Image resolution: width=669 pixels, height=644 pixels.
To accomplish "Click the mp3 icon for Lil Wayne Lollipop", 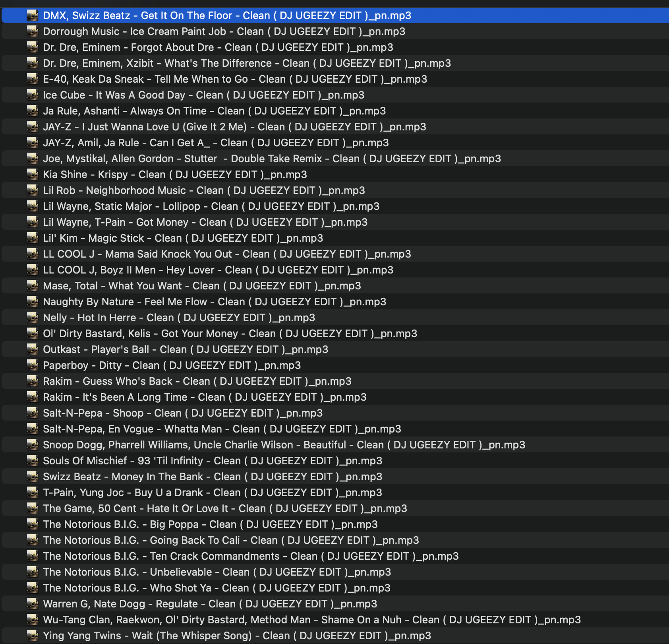I will [33, 206].
